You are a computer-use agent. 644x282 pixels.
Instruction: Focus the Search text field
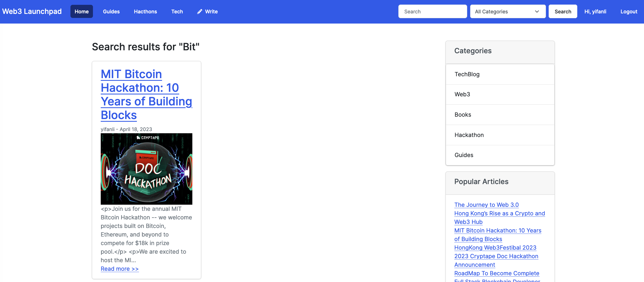(x=433, y=12)
